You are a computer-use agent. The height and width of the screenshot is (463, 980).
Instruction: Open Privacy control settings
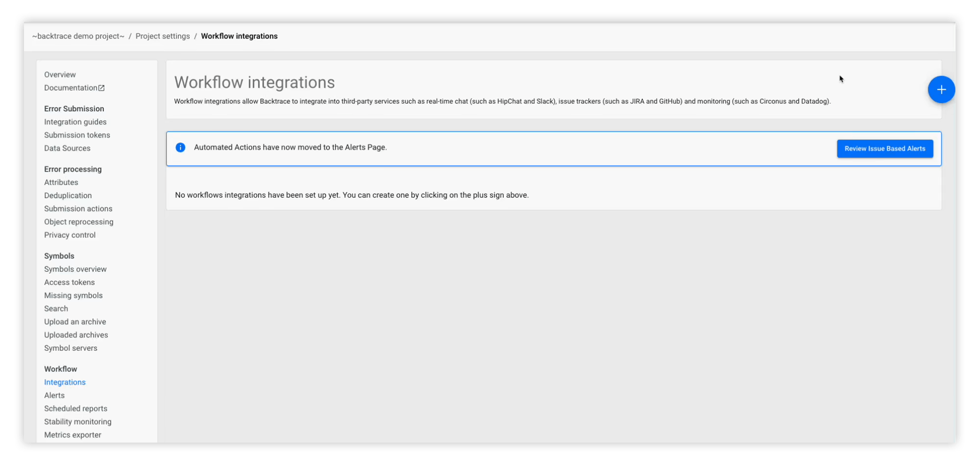tap(69, 235)
